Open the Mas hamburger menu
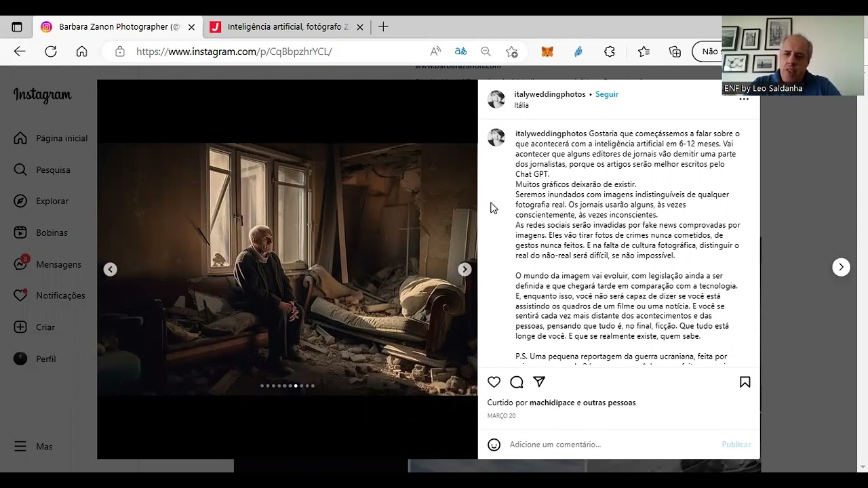The image size is (868, 488). pos(33,447)
